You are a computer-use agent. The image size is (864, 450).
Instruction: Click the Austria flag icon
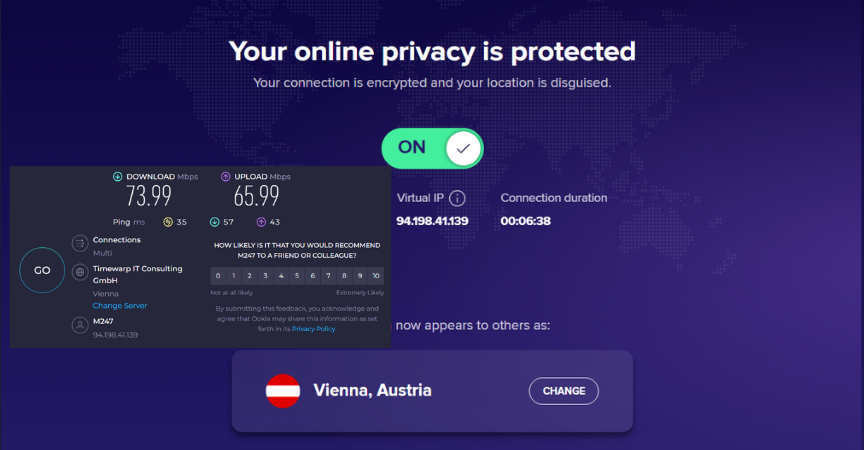(x=283, y=391)
